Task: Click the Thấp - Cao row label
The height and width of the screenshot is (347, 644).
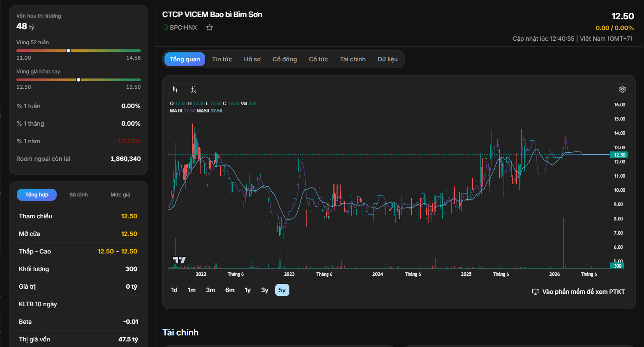Action: (x=35, y=251)
